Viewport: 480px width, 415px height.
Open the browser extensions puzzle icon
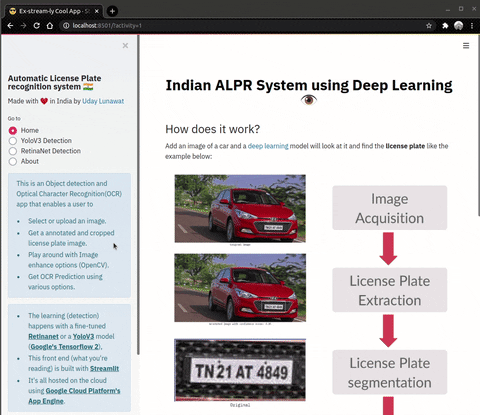445,26
